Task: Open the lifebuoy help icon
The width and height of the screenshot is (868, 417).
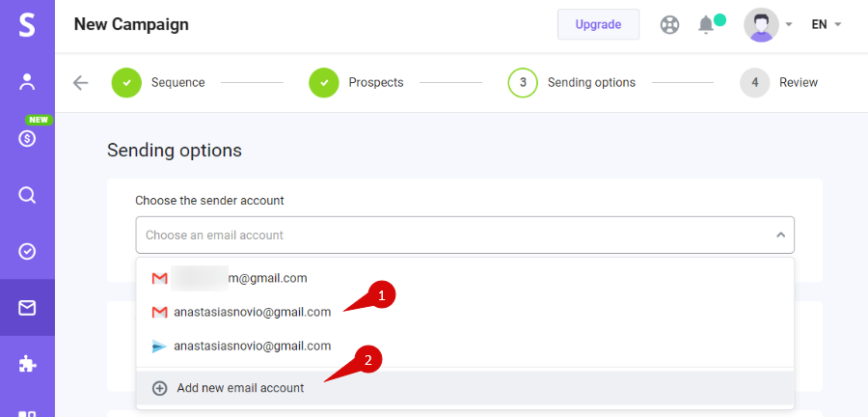Action: tap(670, 25)
